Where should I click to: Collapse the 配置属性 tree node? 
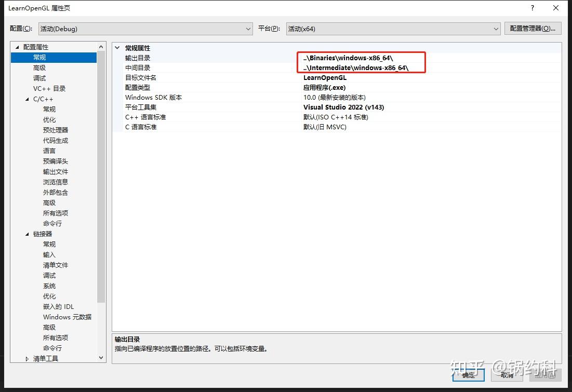[x=17, y=47]
